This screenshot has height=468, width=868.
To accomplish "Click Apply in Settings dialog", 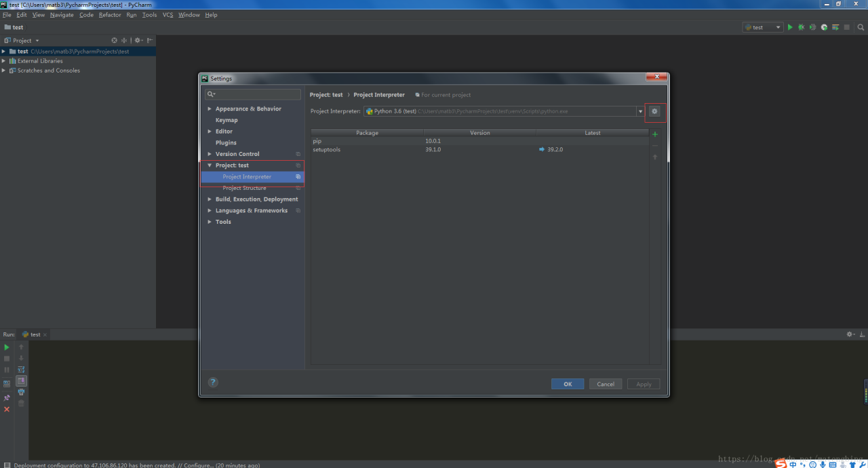I will coord(644,384).
